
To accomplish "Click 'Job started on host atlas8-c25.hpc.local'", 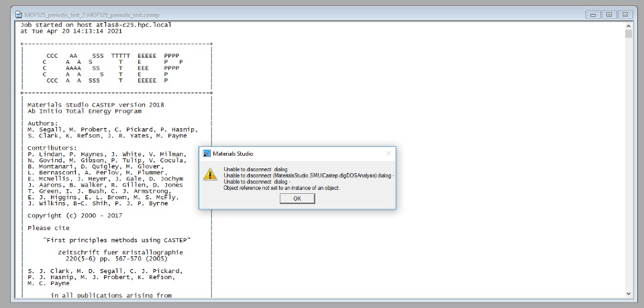I will (x=96, y=25).
